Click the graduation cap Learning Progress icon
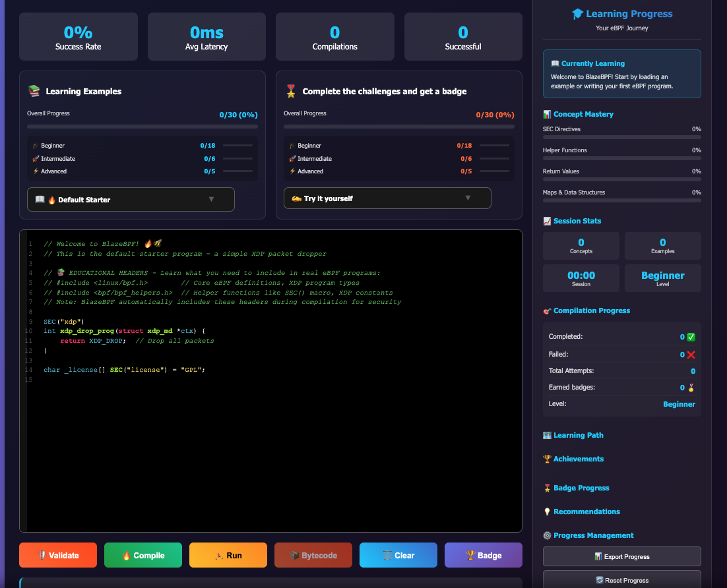Image resolution: width=727 pixels, height=588 pixels. tap(577, 14)
